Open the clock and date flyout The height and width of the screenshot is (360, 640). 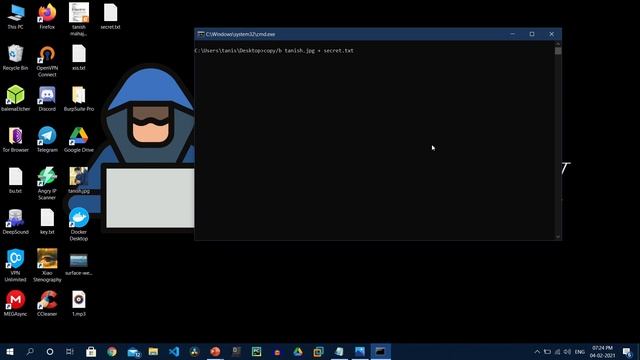pos(602,351)
